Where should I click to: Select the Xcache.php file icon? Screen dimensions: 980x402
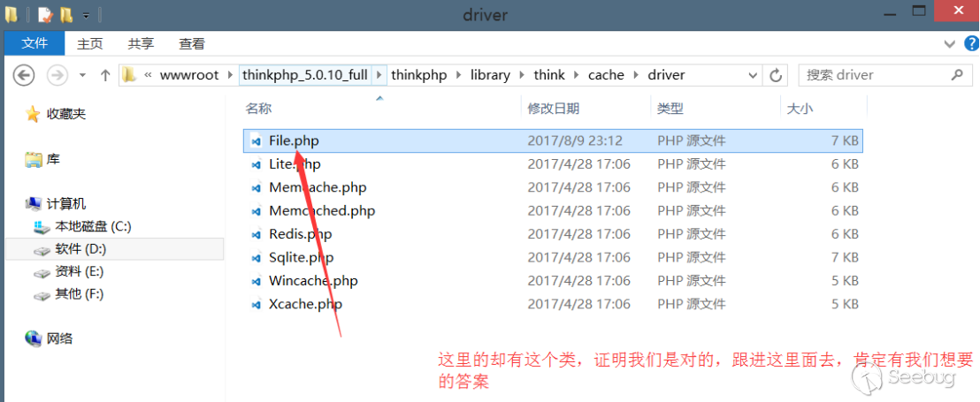(x=256, y=305)
